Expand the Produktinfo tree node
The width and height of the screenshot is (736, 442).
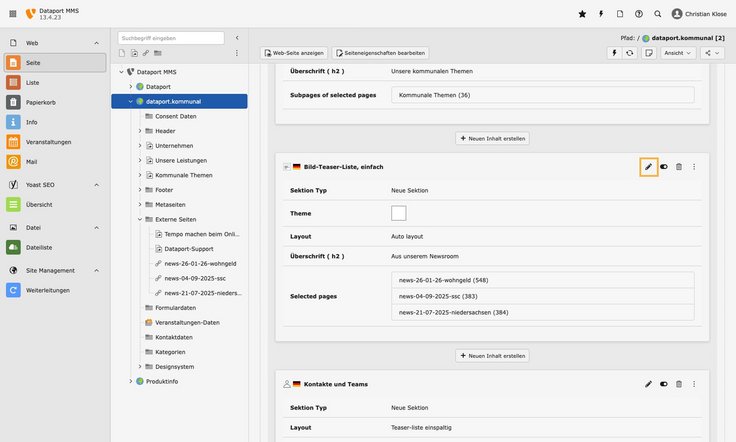pos(130,381)
